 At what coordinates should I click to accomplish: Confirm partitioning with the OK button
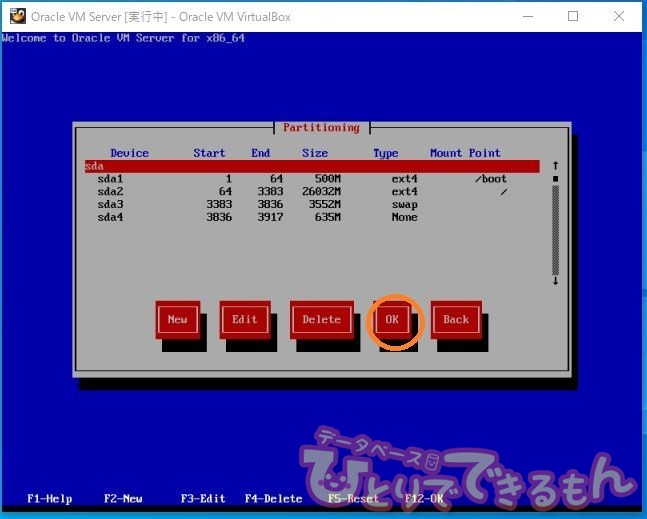[x=392, y=320]
